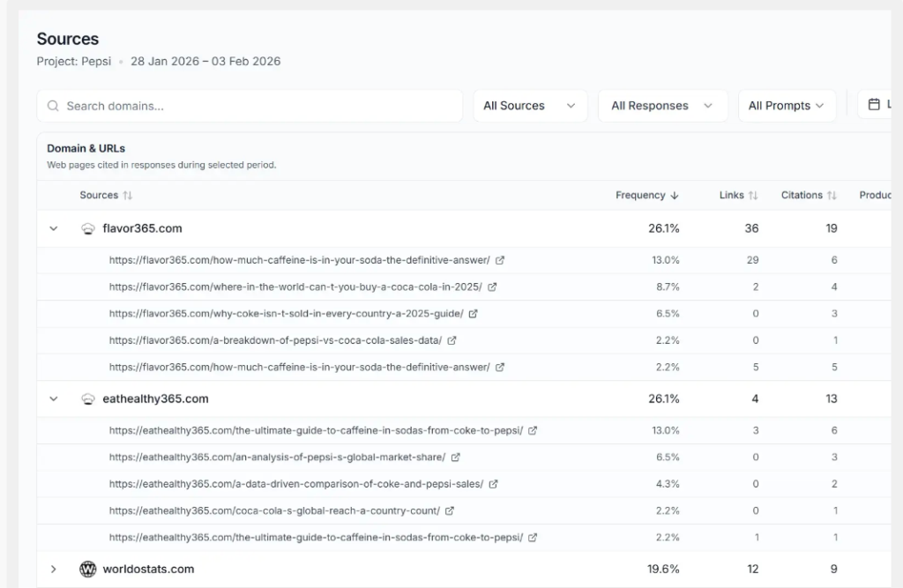Sort table by Frequency column
Viewport: 903px width, 588px height.
[646, 196]
